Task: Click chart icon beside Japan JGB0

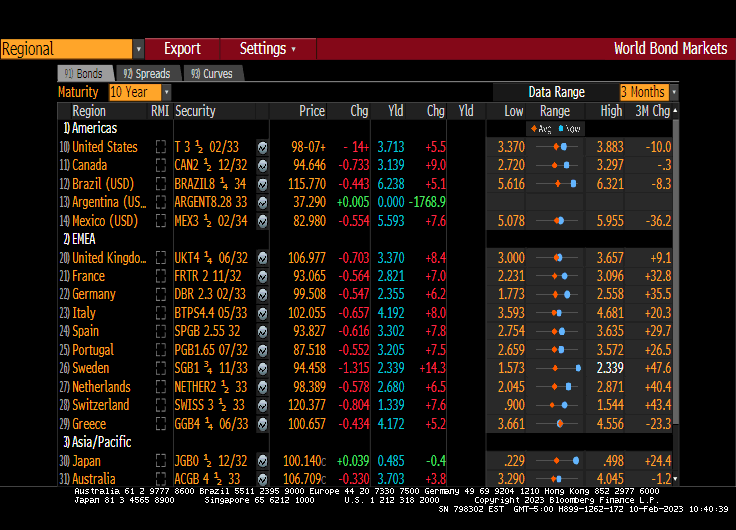Action: [262, 461]
